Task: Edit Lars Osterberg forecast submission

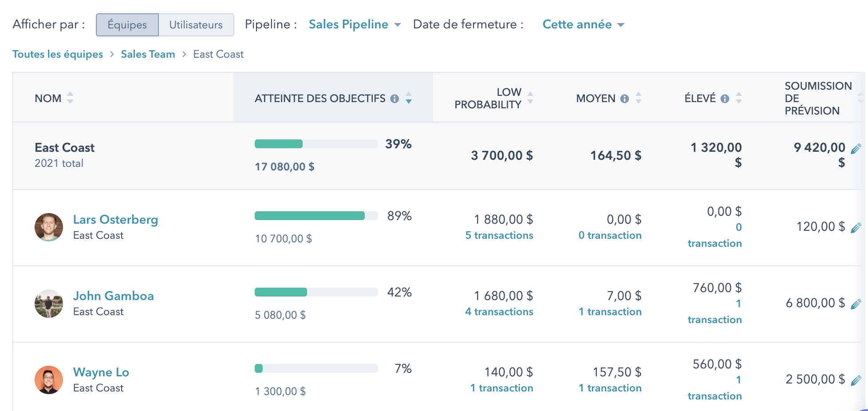Action: 856,228
